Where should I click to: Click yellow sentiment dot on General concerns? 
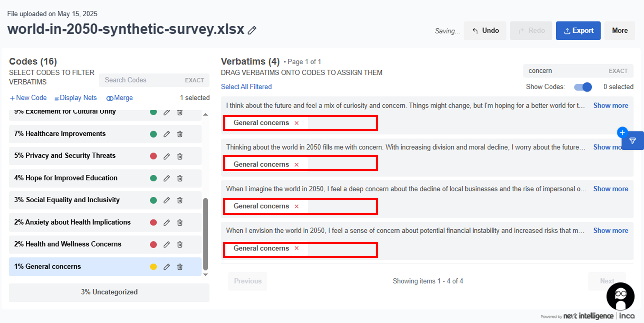[x=153, y=267]
